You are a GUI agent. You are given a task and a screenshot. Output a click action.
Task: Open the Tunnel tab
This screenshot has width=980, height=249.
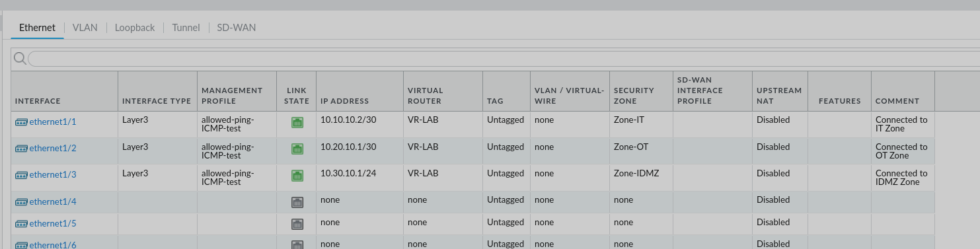pos(186,28)
